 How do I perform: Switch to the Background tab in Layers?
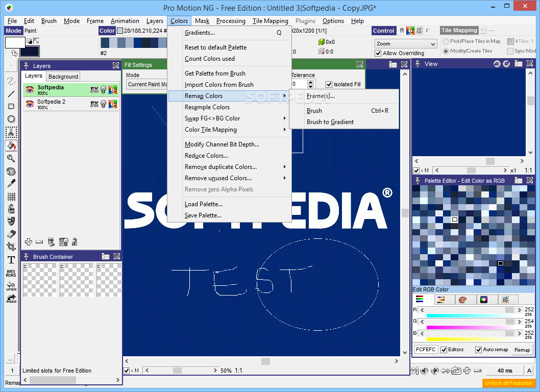pos(63,77)
